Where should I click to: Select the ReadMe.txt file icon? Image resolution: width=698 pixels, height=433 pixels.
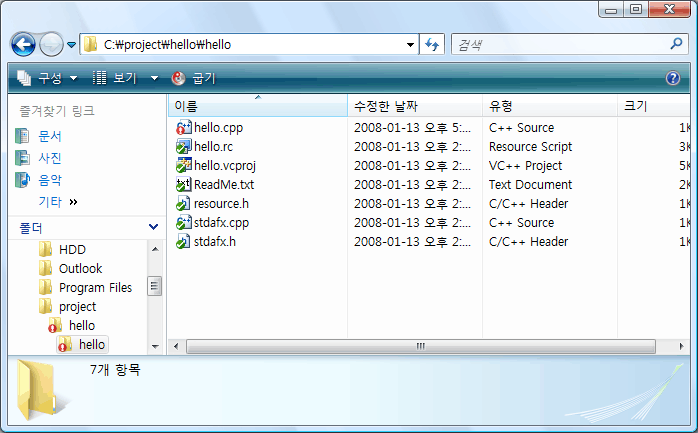pyautogui.click(x=183, y=185)
